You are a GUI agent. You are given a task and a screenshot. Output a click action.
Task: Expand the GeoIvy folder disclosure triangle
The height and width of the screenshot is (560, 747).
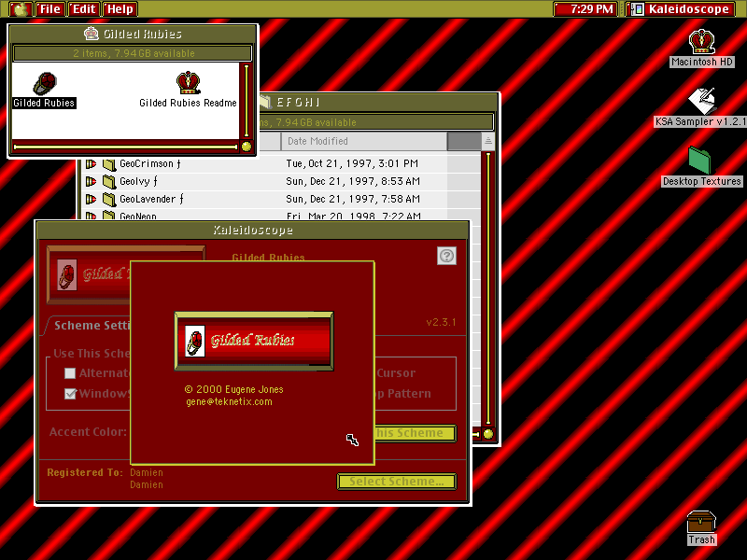(91, 181)
